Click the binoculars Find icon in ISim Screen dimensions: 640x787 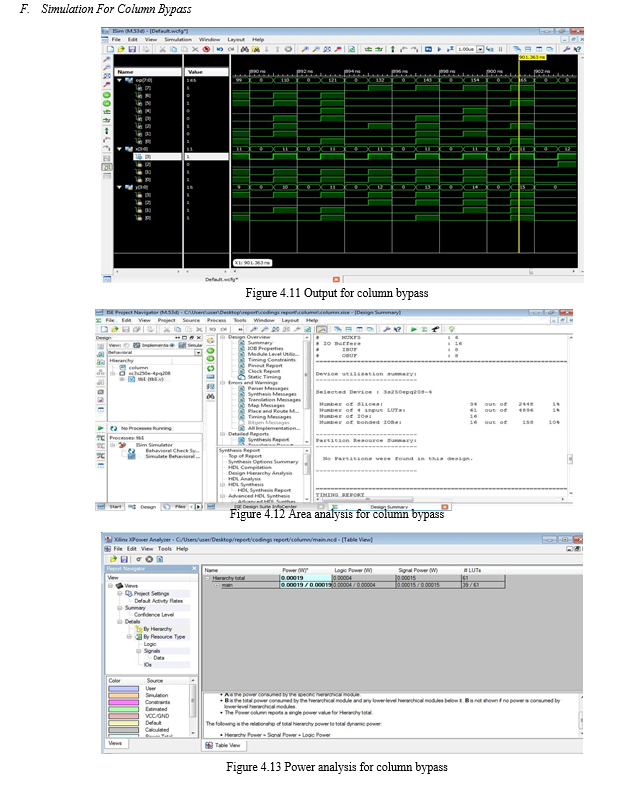click(244, 49)
